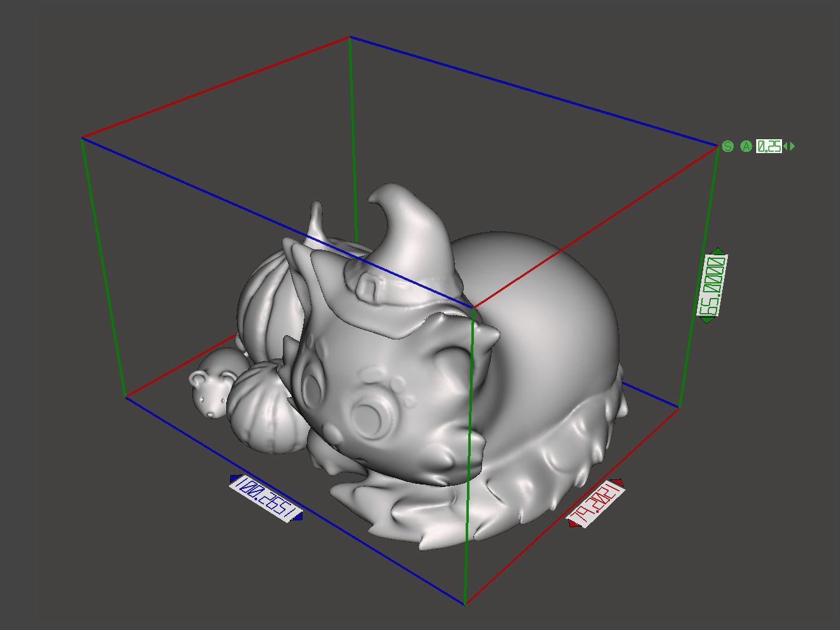Screen dimensions: 840x630
Task: Edit the blue 100.2651 dimension value
Action: (x=266, y=498)
